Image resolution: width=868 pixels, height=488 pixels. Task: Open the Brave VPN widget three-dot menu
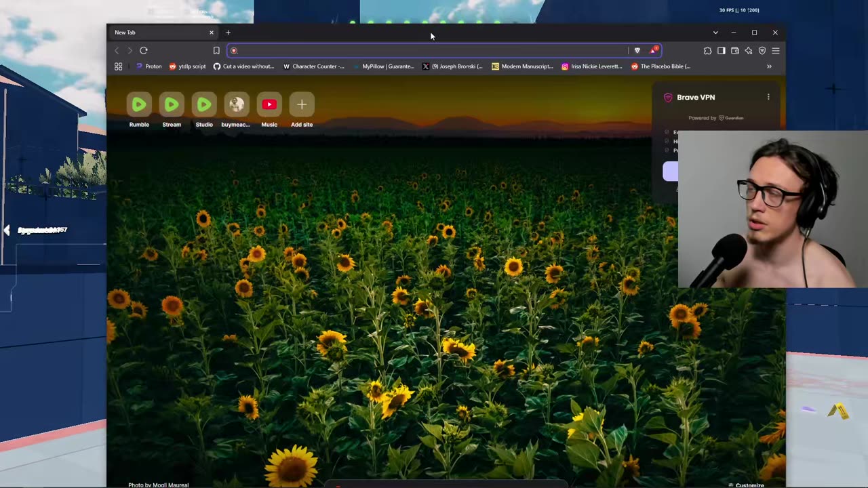tap(768, 97)
